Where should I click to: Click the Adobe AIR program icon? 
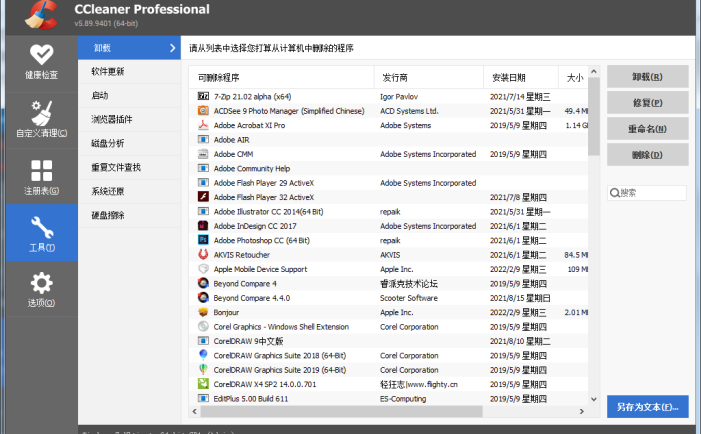203,139
